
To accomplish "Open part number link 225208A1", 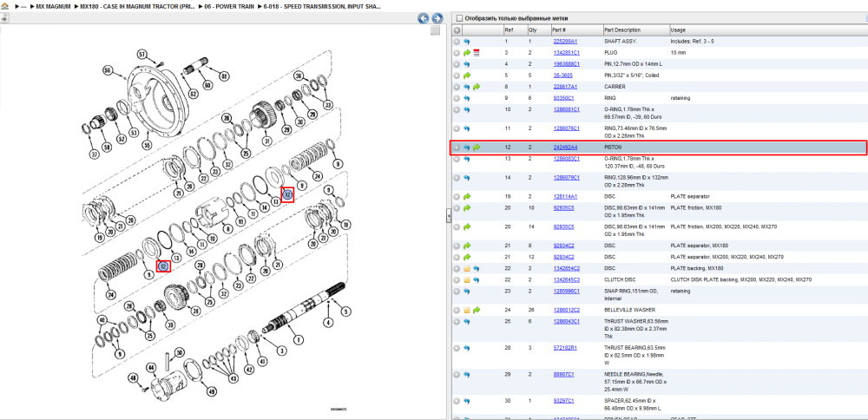I will 564,42.
